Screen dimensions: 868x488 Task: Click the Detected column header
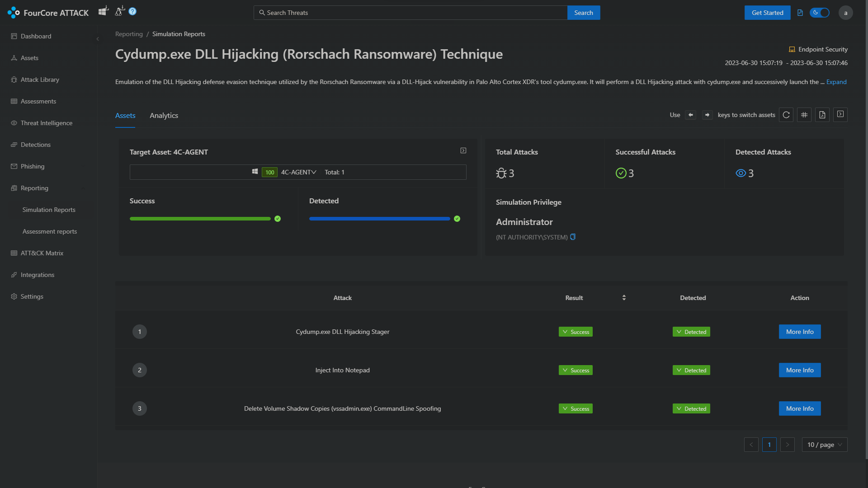693,298
